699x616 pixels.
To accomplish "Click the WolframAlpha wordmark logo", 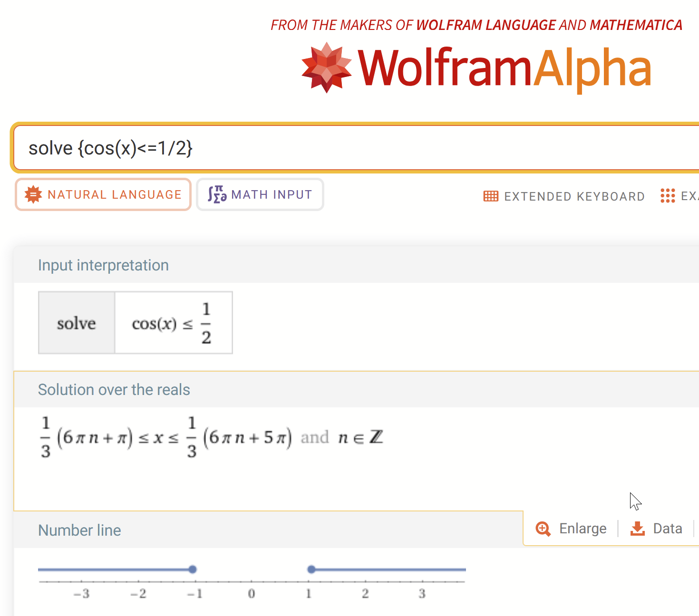I will tap(504, 68).
